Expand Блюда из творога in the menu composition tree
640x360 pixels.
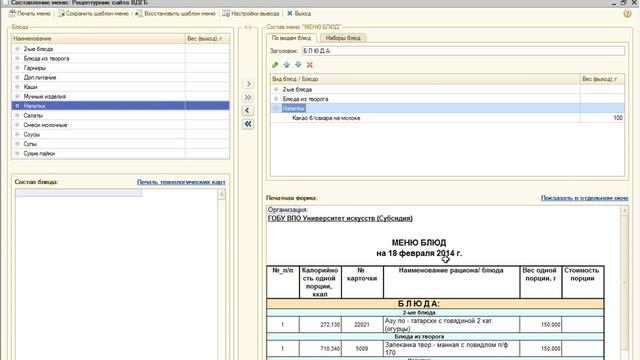click(x=276, y=99)
